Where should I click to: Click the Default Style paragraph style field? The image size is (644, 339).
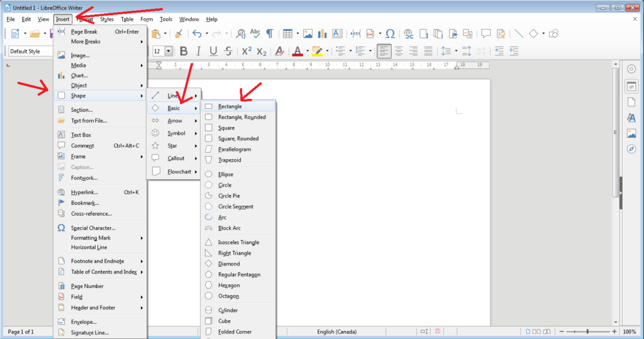(x=28, y=51)
